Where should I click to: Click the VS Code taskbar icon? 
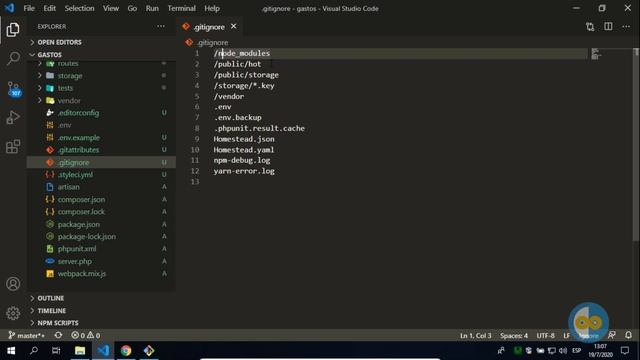click(103, 351)
